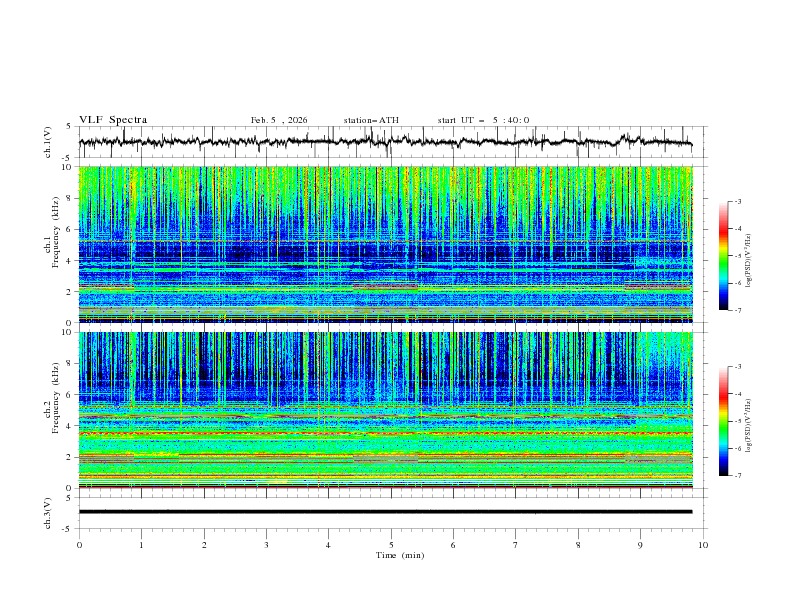792x612 pixels.
Task: Click time axis tick label "0"
Action: pyautogui.click(x=79, y=545)
